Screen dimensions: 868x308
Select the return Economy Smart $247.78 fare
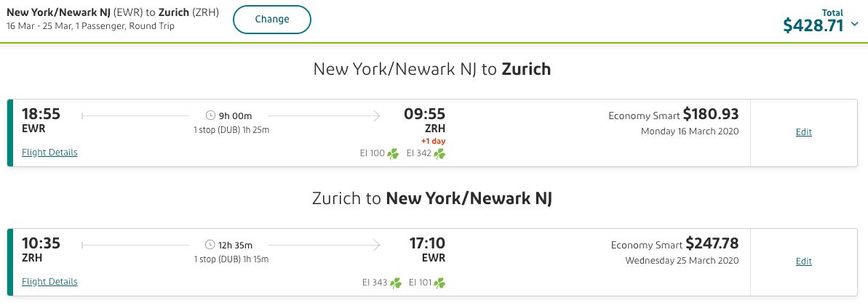point(674,244)
